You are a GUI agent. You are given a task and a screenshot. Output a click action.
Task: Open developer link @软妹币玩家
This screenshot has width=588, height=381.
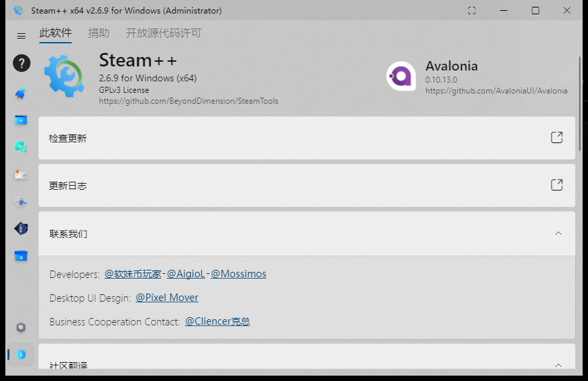coord(133,274)
